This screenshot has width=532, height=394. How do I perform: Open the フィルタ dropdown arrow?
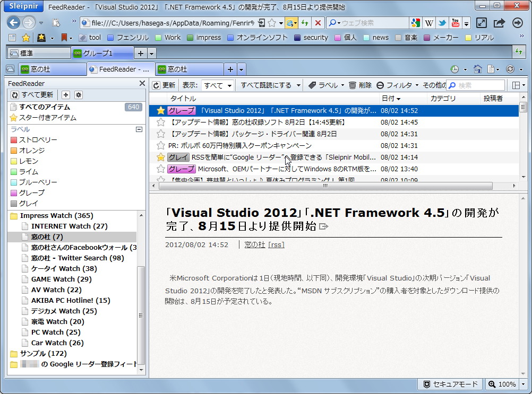pos(417,85)
